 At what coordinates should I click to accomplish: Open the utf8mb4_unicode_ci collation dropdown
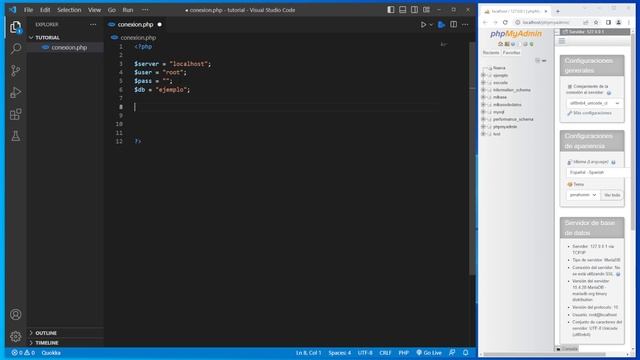pyautogui.click(x=594, y=103)
